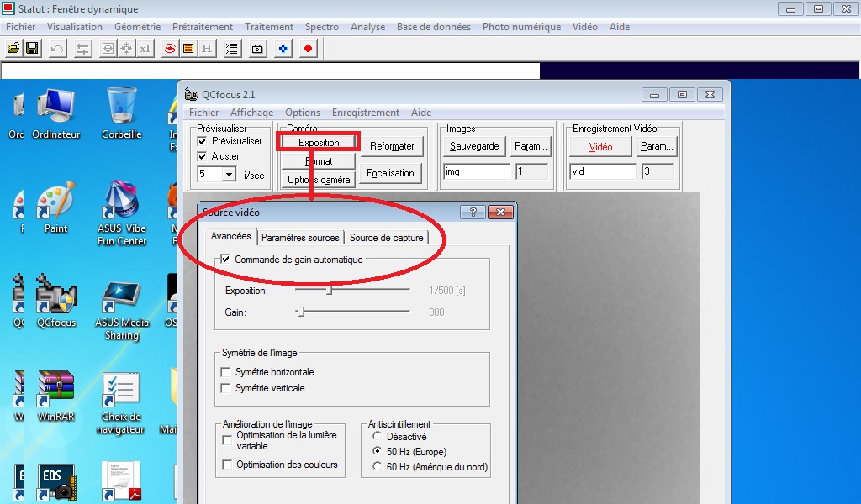The width and height of the screenshot is (861, 504).
Task: Click Param... button in Images group
Action: (x=531, y=146)
